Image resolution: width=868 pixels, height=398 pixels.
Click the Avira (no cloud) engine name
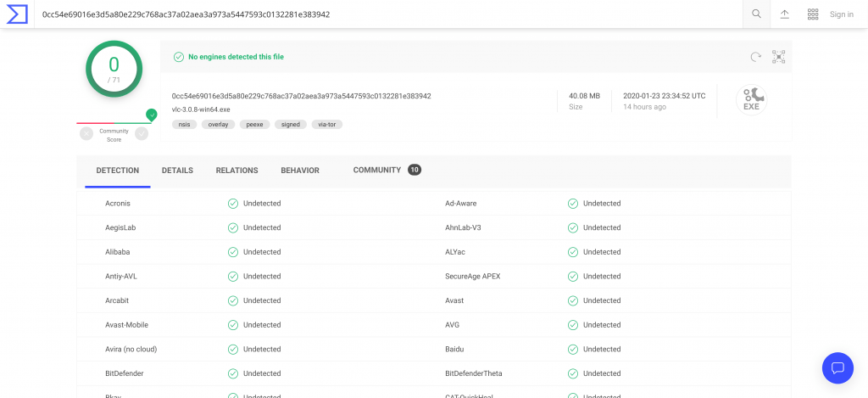pos(131,350)
